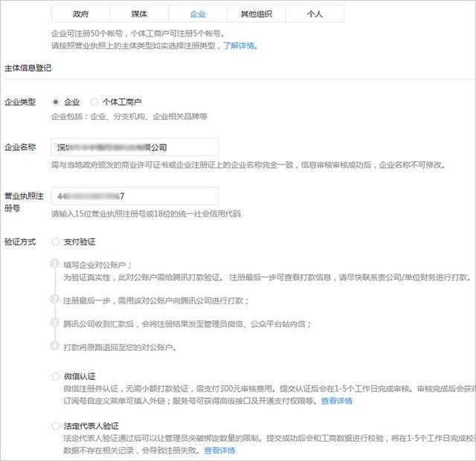Select the 个体工商户 radio option
Image resolution: width=476 pixels, height=461 pixels.
click(x=94, y=102)
